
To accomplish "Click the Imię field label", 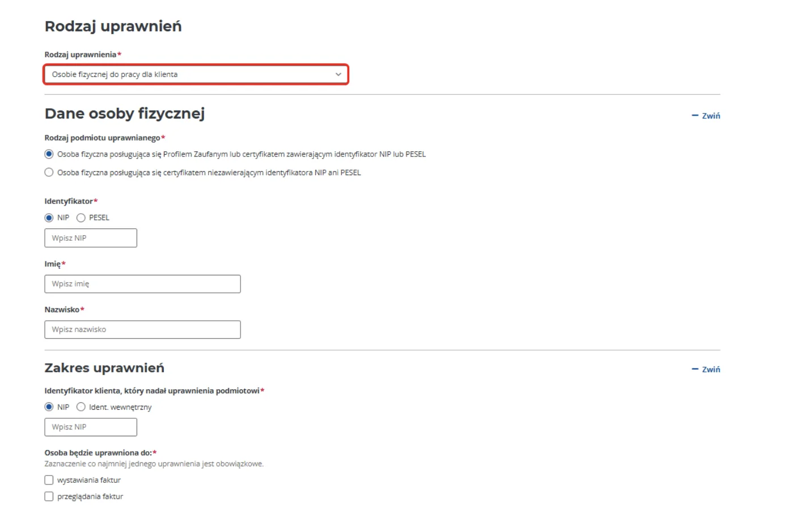I will (53, 264).
